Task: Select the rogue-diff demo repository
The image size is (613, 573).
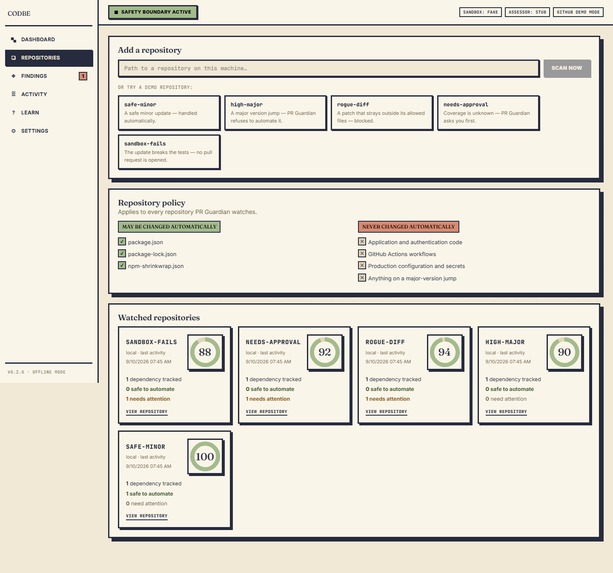Action: [x=382, y=113]
